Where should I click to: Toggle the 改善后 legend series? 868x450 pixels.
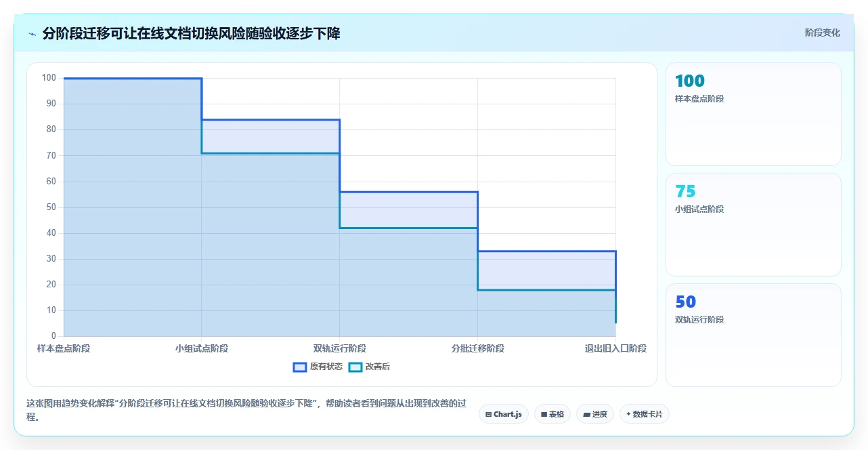369,367
